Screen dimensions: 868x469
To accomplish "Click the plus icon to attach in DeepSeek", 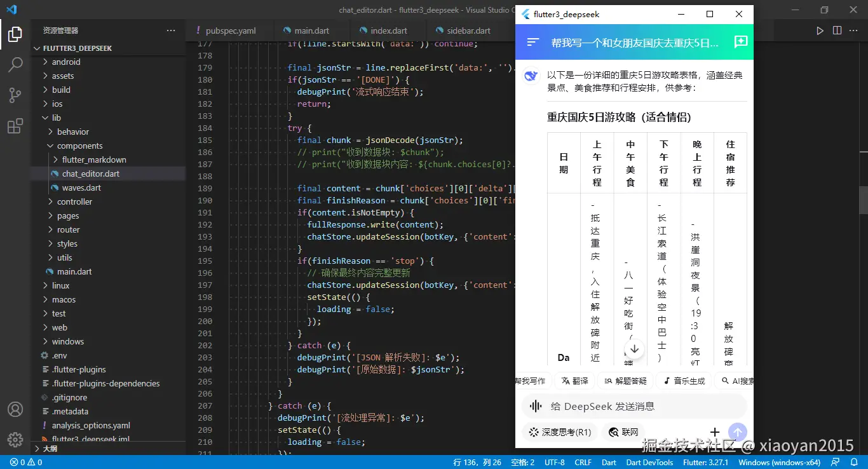I will point(715,432).
